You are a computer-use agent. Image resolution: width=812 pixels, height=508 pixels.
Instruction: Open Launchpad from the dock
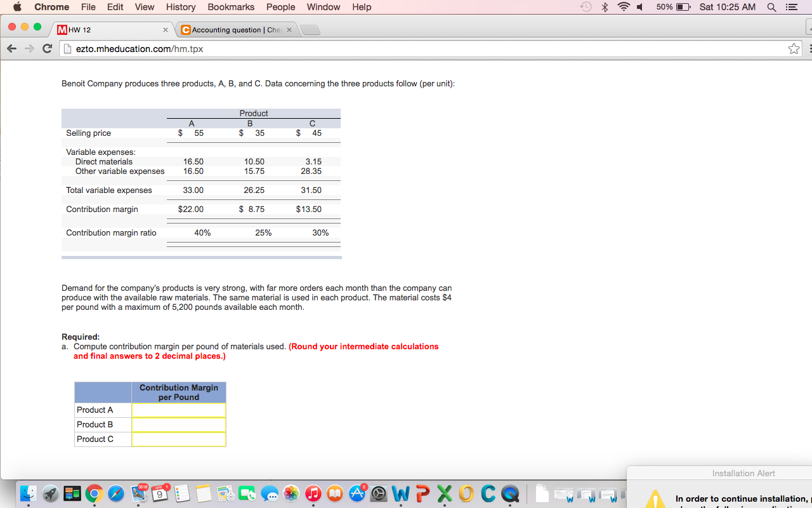(x=50, y=494)
